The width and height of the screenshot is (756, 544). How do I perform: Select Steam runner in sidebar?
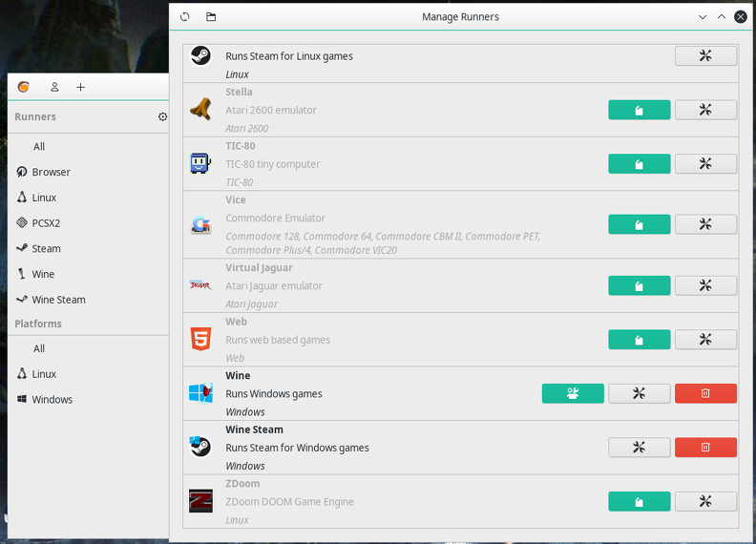tap(88, 249)
